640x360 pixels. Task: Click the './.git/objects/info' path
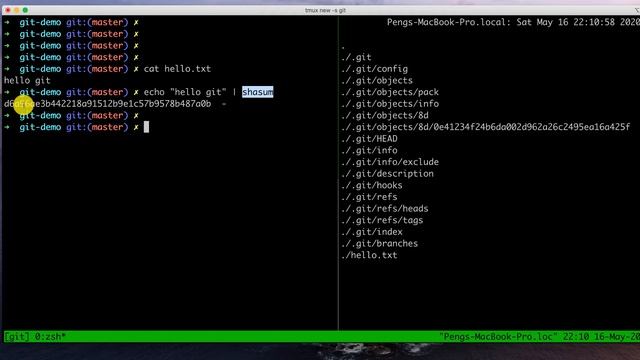(390, 104)
